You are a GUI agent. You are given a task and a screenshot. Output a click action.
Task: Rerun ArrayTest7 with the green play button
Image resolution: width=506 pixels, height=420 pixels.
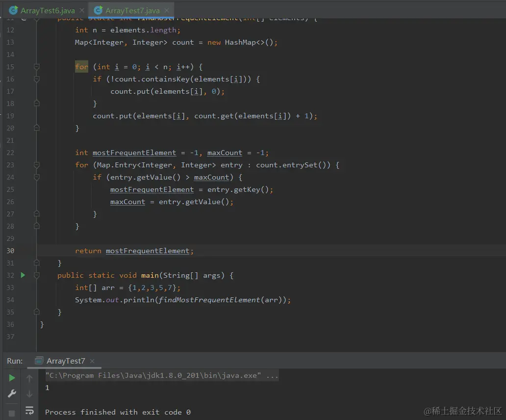(12, 378)
